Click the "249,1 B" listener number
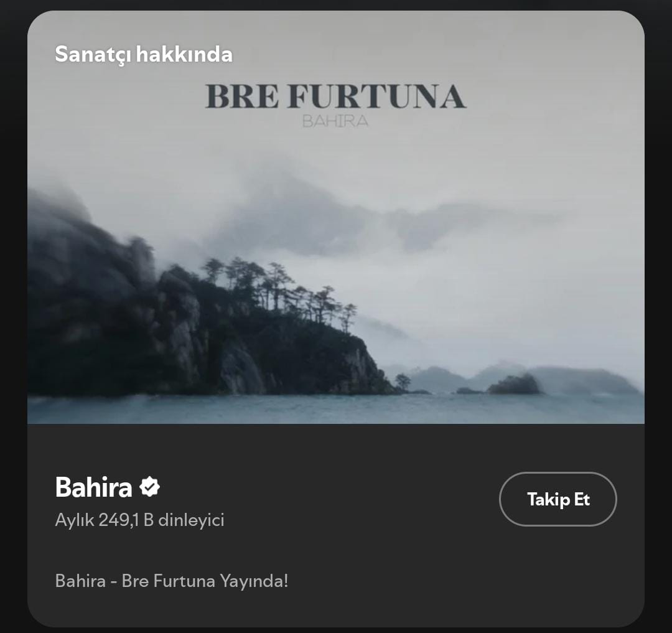 [x=126, y=520]
